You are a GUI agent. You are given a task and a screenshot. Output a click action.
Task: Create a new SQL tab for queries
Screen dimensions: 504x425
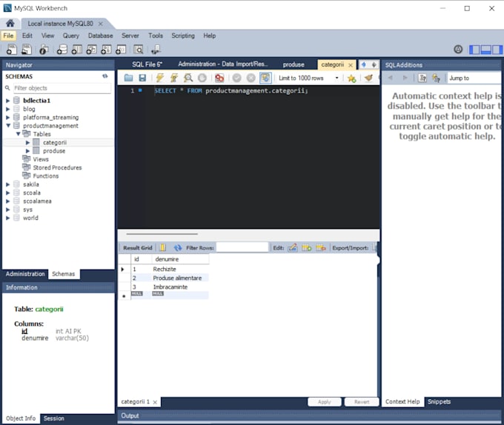tap(12, 50)
